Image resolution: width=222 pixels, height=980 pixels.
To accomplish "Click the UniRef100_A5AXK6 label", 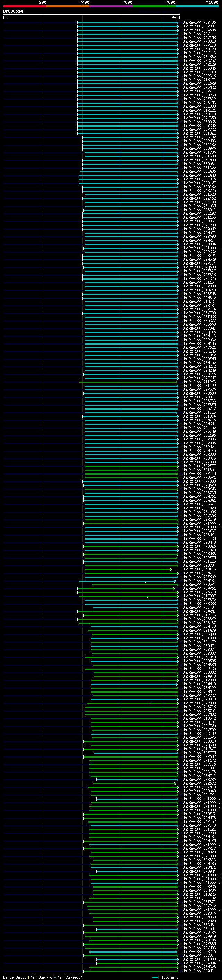I will pyautogui.click(x=199, y=569).
